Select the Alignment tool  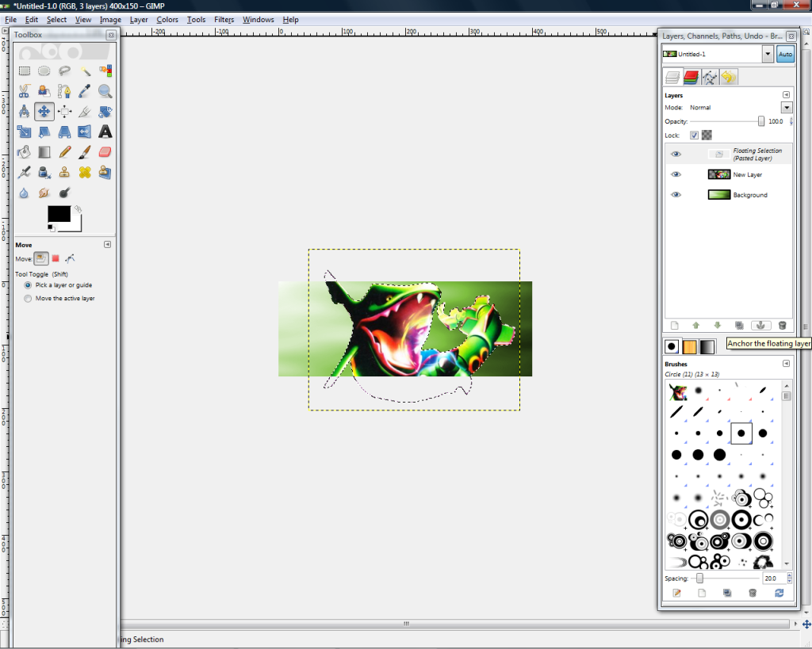[x=64, y=111]
